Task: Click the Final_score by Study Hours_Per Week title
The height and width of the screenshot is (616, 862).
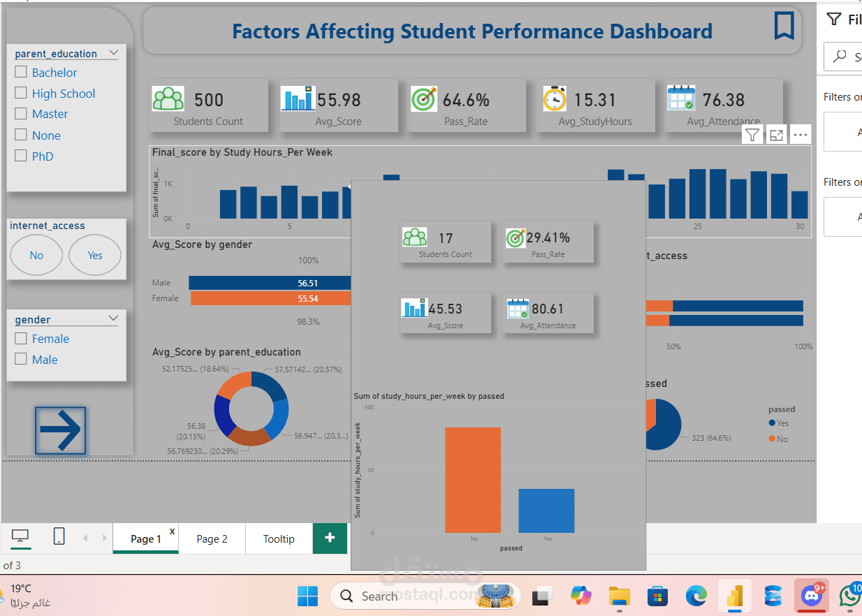Action: click(x=242, y=152)
